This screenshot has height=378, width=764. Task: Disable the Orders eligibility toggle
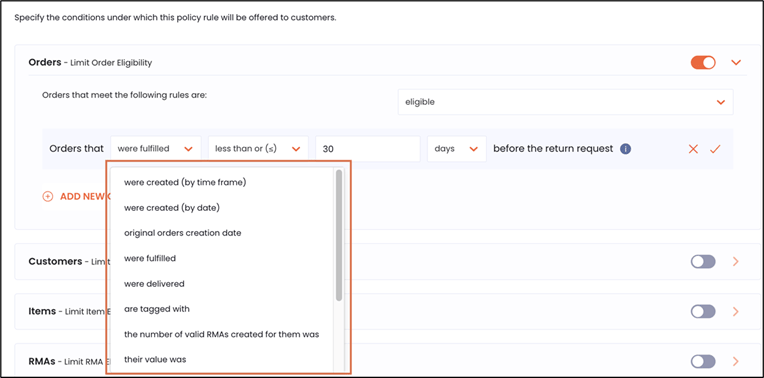pos(703,62)
